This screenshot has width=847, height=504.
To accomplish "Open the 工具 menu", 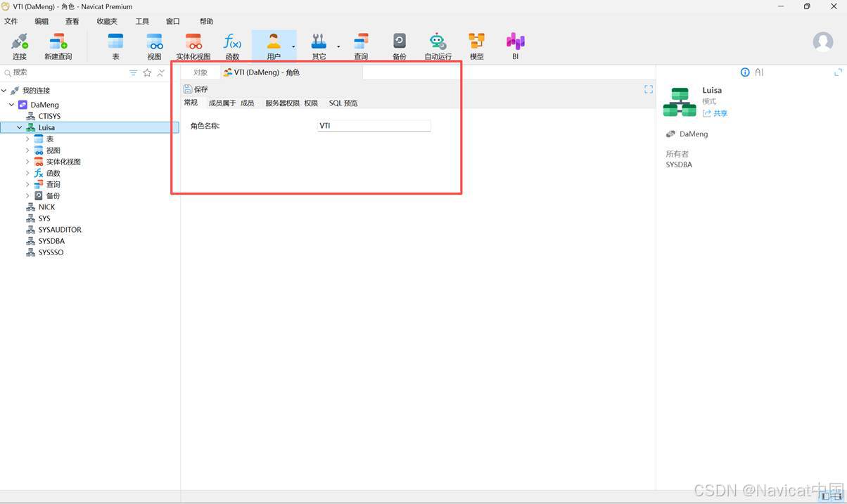I will [x=142, y=22].
